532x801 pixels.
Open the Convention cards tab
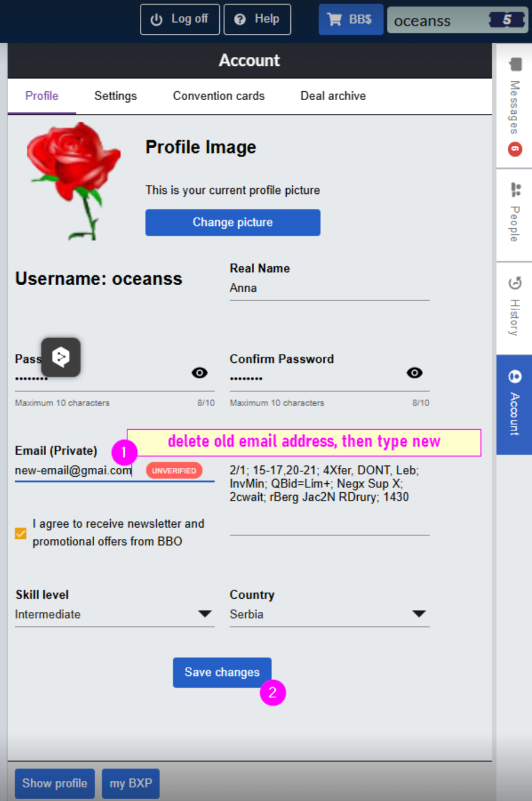[x=219, y=96]
